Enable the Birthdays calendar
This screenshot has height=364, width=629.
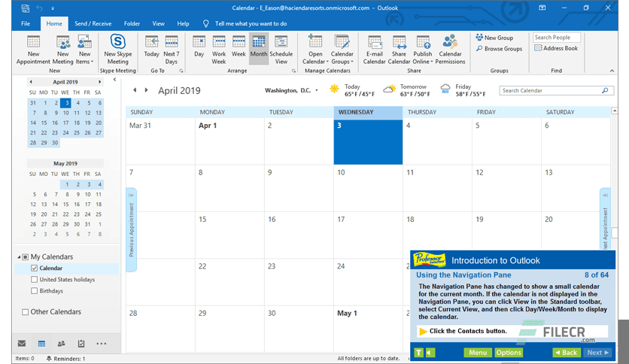[x=34, y=290]
